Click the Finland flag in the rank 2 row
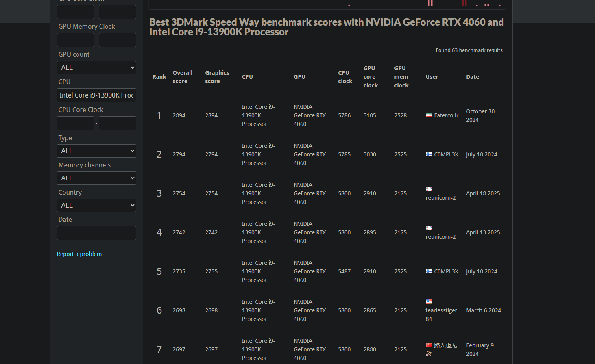 click(x=429, y=154)
